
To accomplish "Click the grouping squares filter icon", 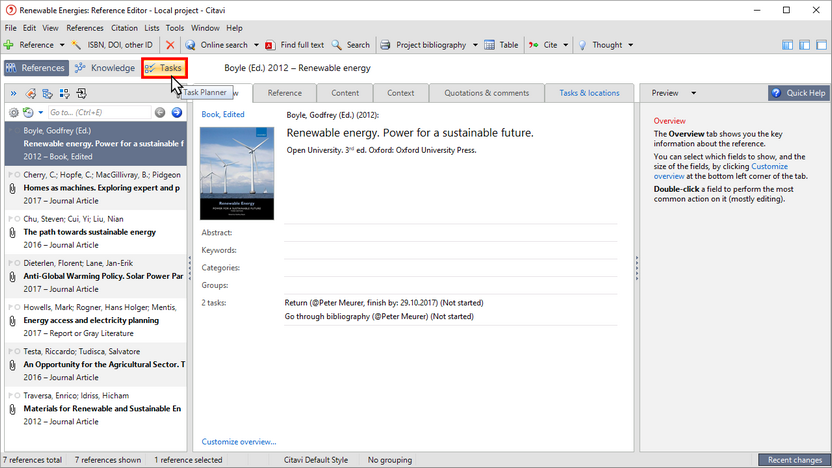I will pyautogui.click(x=65, y=94).
